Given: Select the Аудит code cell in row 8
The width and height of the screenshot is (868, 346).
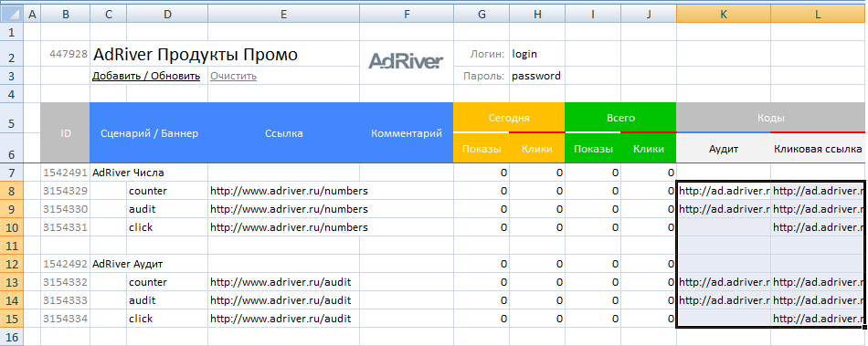Looking at the screenshot, I should pos(724,191).
